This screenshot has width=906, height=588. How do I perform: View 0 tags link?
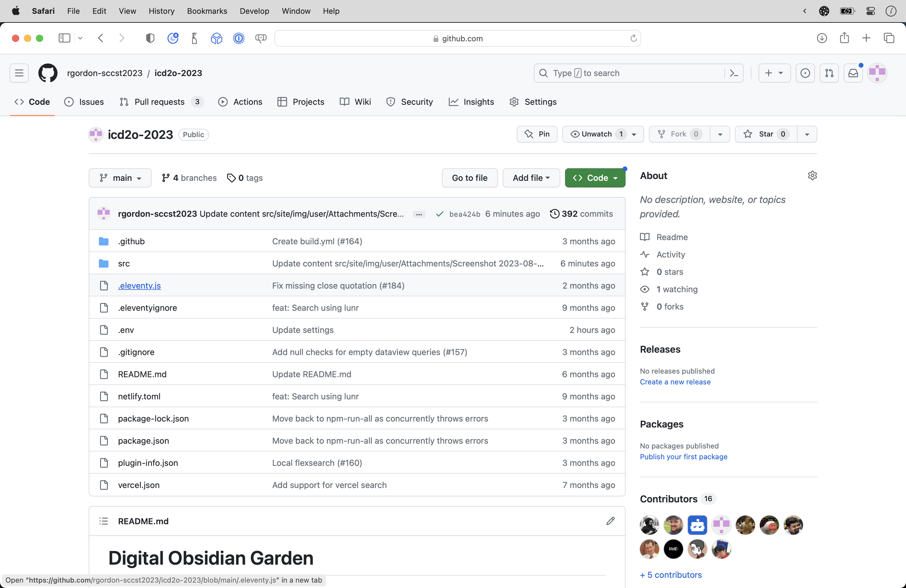click(245, 178)
